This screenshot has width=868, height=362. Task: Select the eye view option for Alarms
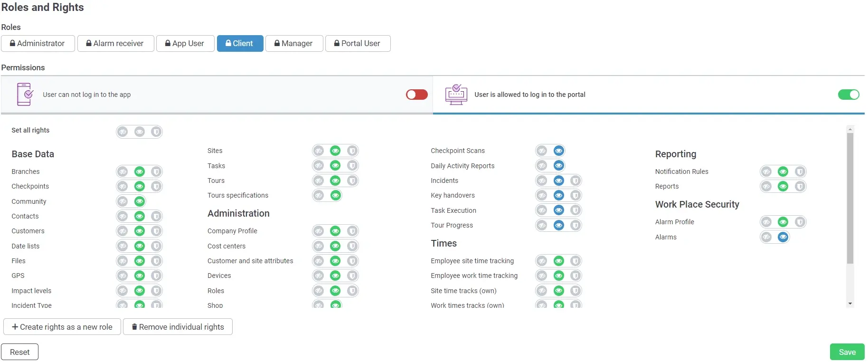(x=783, y=237)
